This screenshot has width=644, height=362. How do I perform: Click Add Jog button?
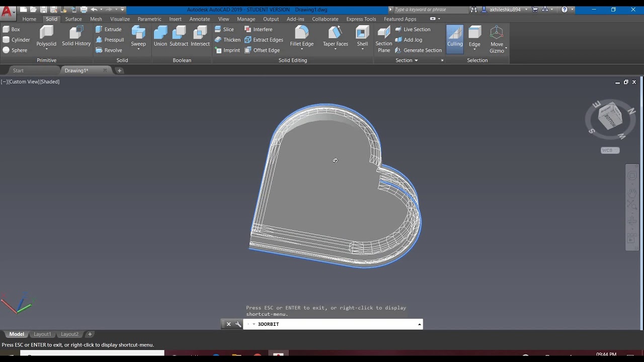[x=409, y=40]
